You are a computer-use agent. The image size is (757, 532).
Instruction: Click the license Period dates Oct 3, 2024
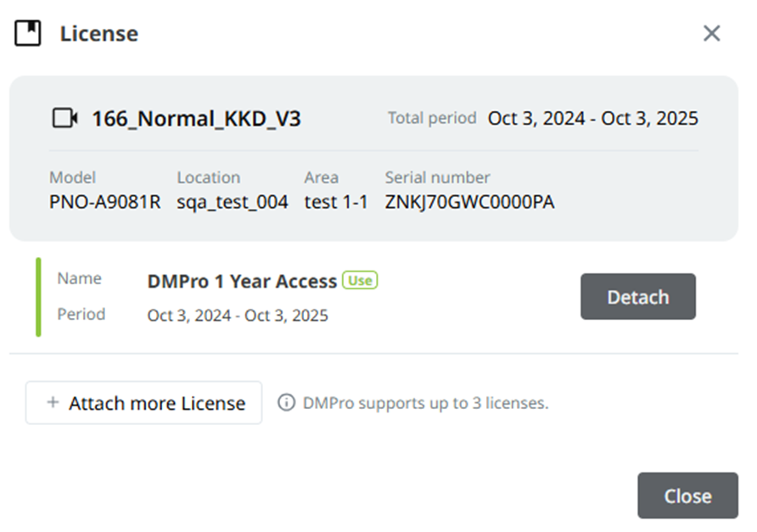click(238, 316)
